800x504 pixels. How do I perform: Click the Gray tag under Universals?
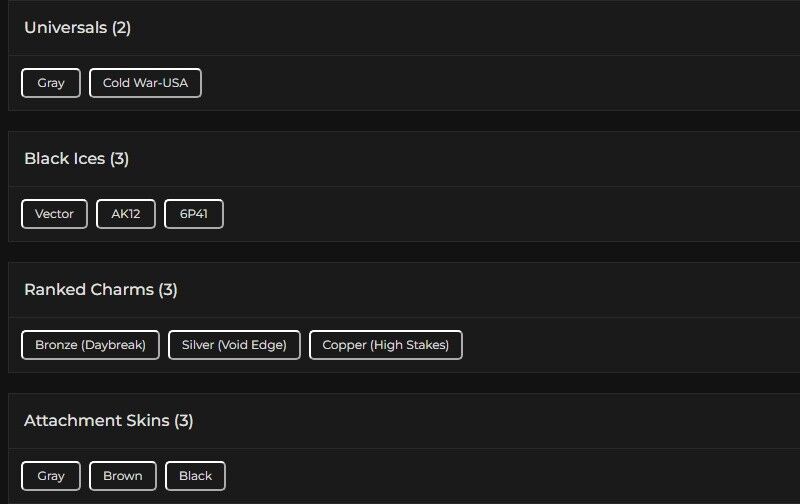pos(51,83)
